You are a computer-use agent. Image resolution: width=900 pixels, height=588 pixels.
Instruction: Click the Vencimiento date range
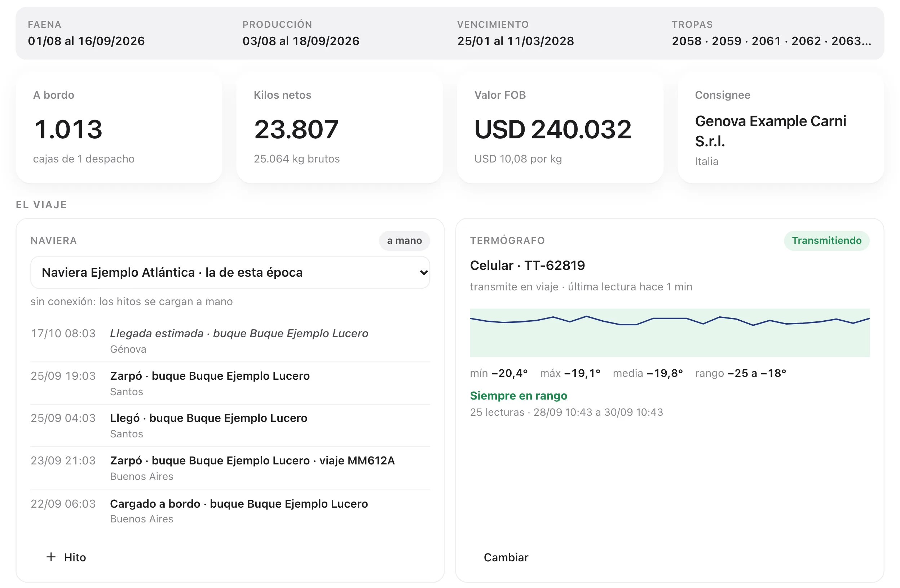pos(515,41)
